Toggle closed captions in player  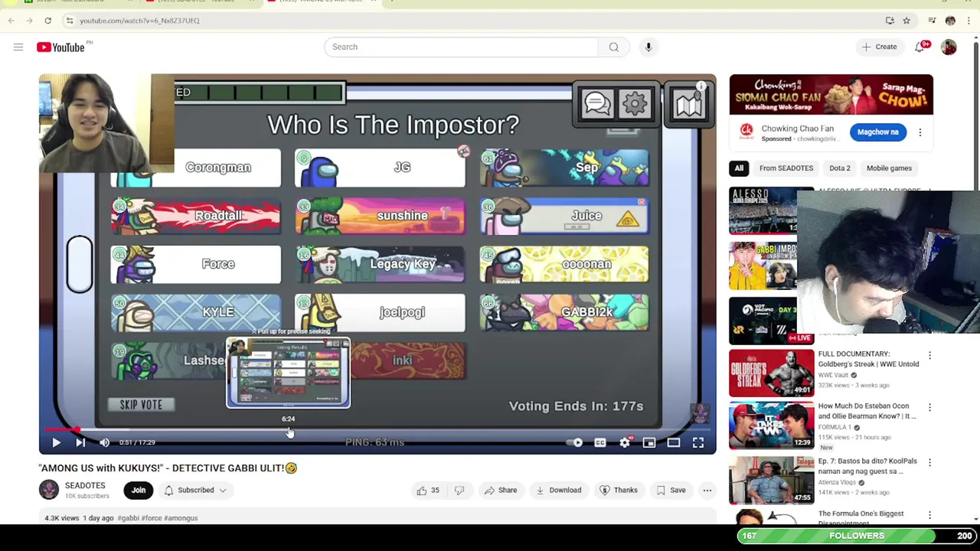tap(600, 442)
